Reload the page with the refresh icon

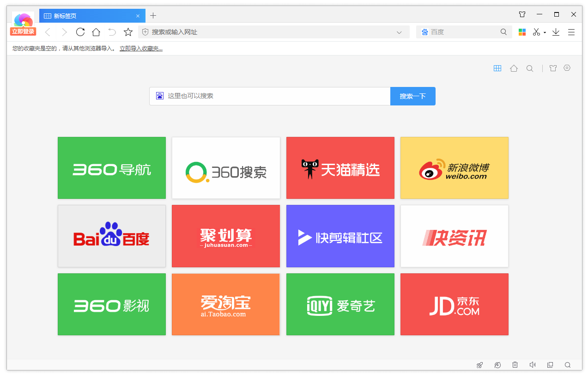click(80, 32)
